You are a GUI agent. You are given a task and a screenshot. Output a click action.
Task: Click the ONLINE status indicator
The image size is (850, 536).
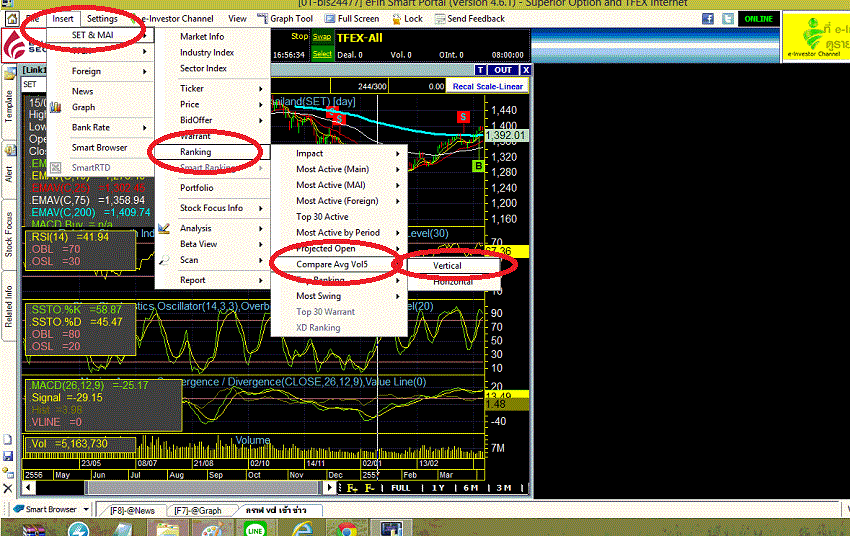coord(758,19)
